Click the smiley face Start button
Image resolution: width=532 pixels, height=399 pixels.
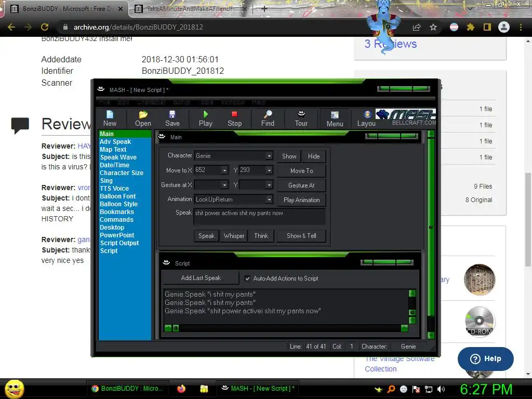(14, 389)
